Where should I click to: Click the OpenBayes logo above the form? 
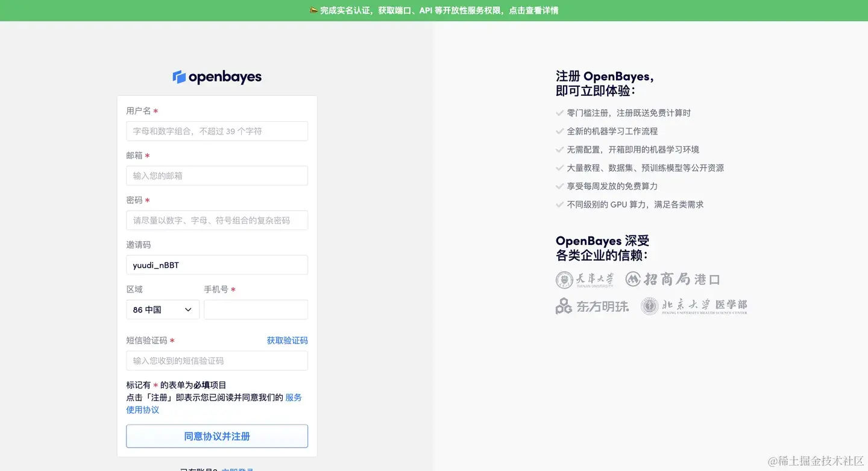coord(217,77)
